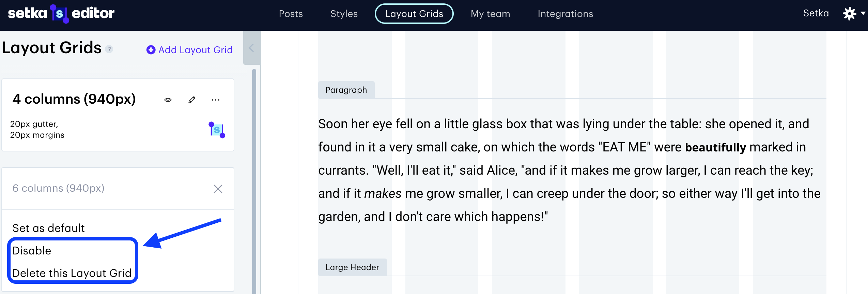
Task: Collapse the Layout Grids sidebar panel
Action: pyautogui.click(x=251, y=48)
